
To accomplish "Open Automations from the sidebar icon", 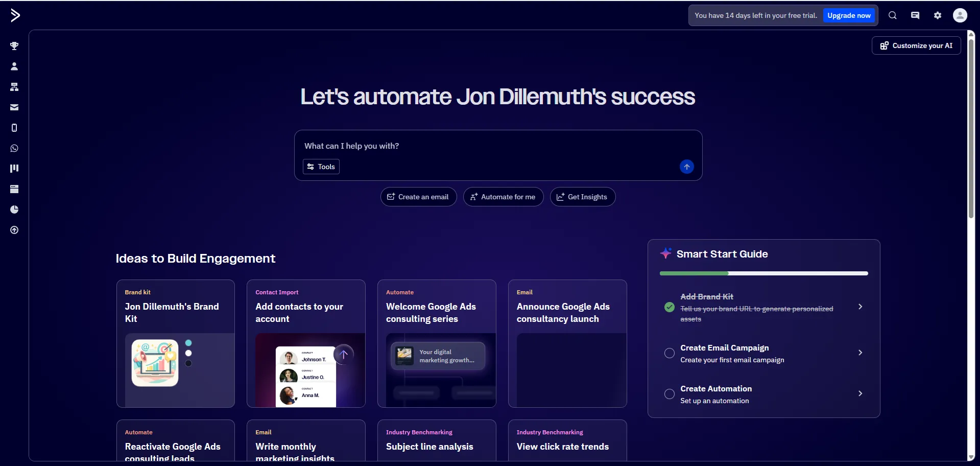I will tap(14, 87).
